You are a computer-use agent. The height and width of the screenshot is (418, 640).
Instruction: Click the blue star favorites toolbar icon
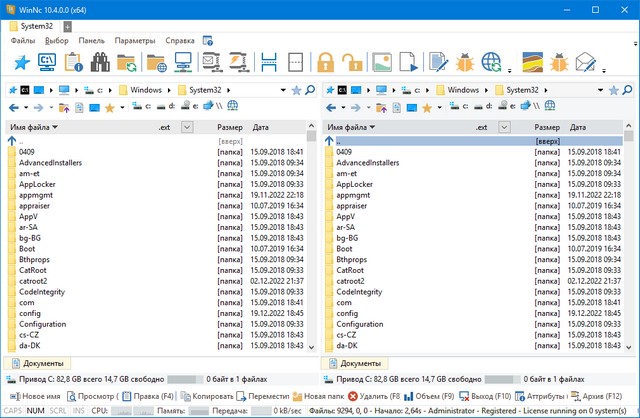(20, 63)
